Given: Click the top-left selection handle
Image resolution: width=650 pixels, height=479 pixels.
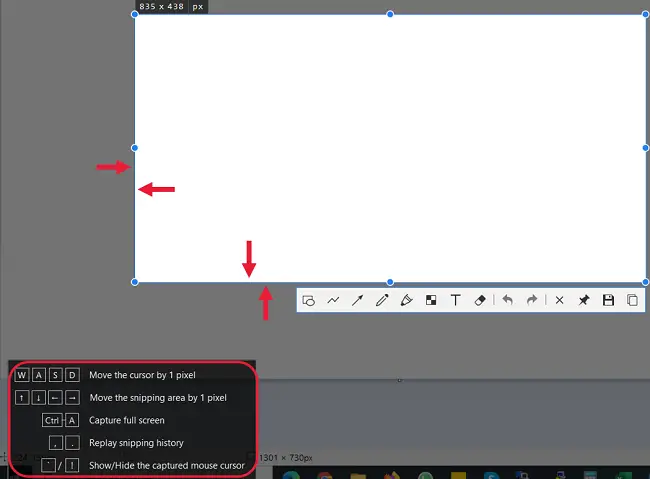Looking at the screenshot, I should (x=134, y=15).
